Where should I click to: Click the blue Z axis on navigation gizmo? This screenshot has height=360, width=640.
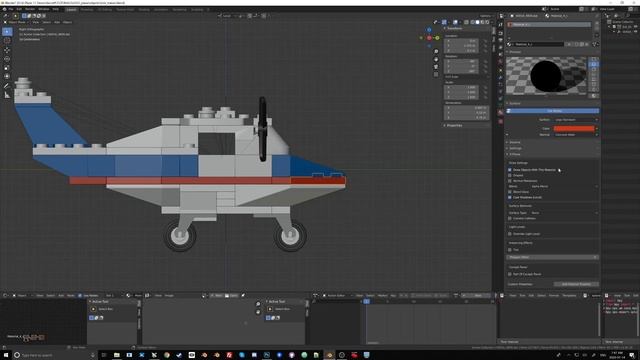429,30
